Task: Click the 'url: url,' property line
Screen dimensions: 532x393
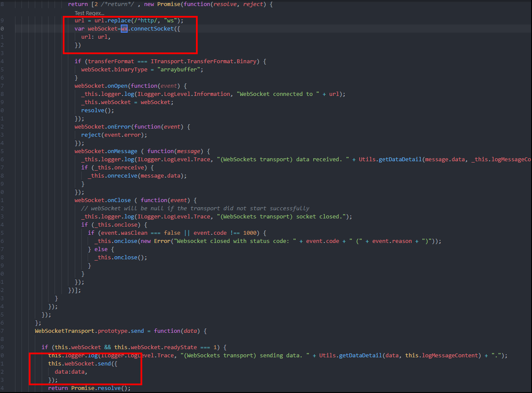Action: point(96,37)
